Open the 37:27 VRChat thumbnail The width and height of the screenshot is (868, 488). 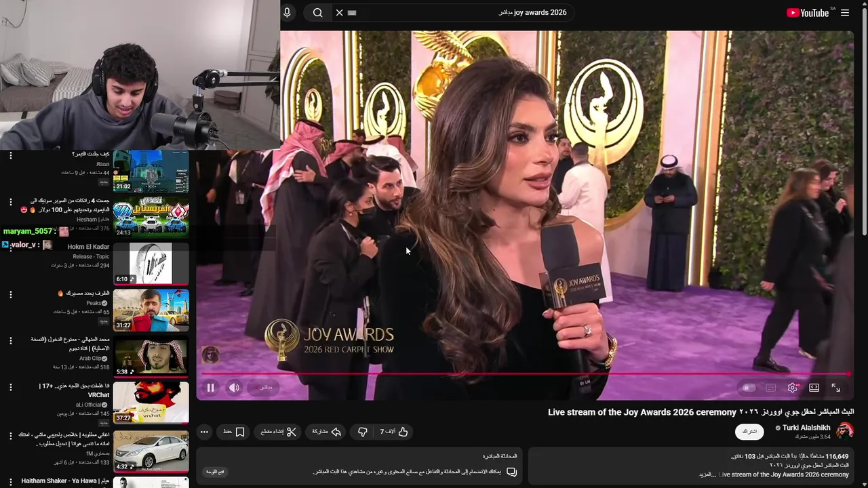151,403
